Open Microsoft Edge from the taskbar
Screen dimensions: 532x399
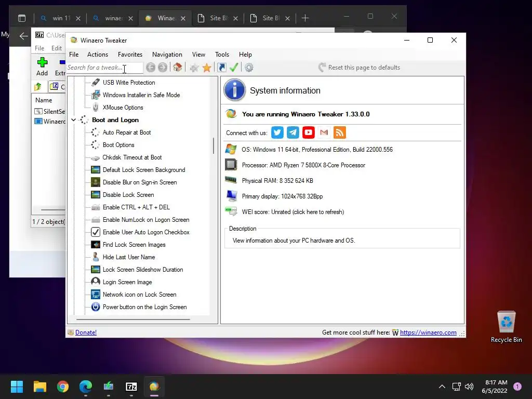pos(86,387)
